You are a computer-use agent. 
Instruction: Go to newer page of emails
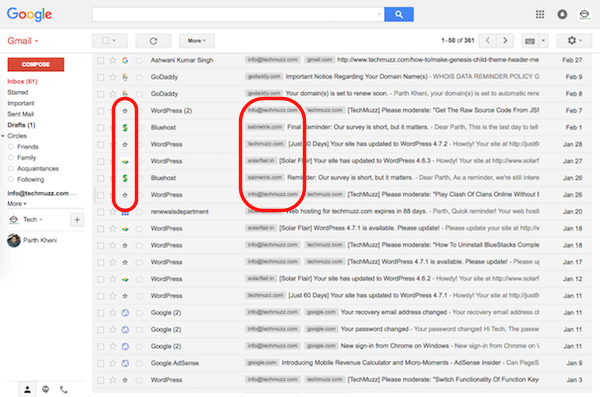[x=488, y=41]
